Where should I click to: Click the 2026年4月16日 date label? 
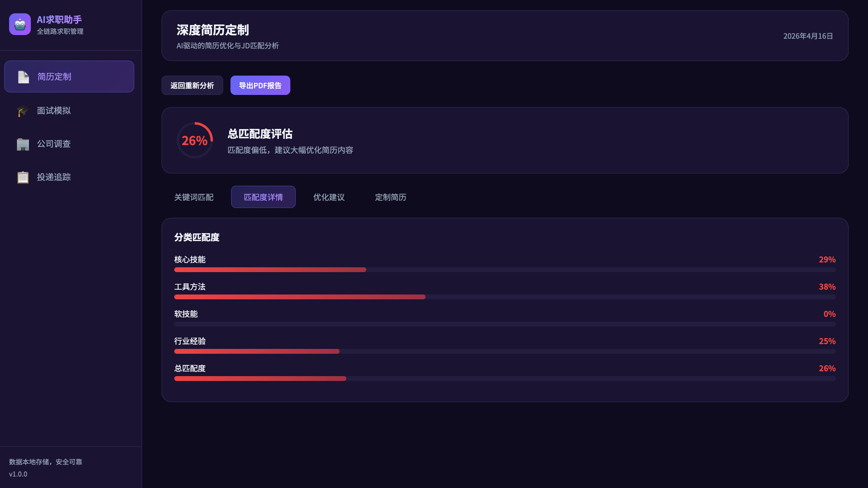pyautogui.click(x=808, y=36)
